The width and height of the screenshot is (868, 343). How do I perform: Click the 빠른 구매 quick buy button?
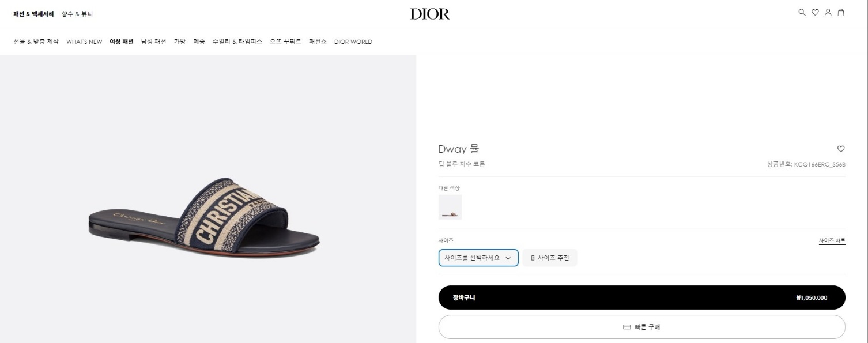[641, 327]
